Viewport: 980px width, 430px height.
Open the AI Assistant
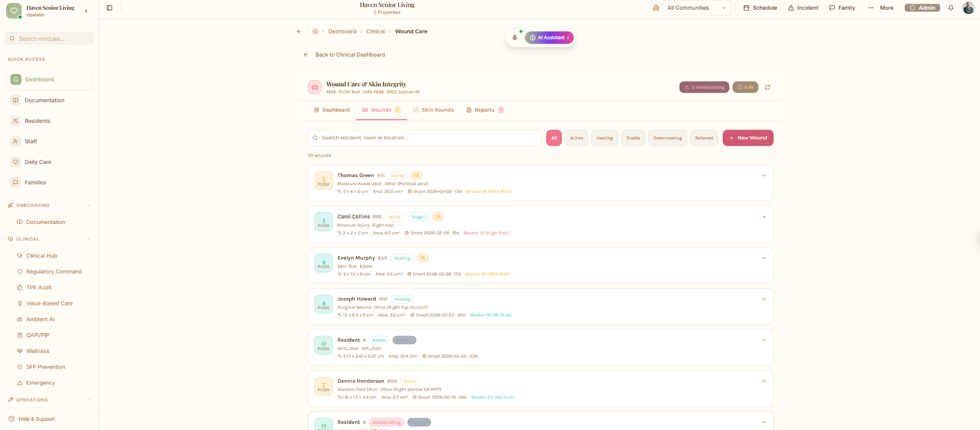(x=549, y=37)
